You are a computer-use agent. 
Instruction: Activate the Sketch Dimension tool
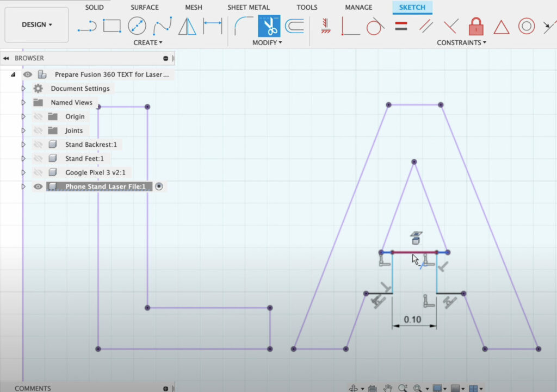click(x=213, y=26)
